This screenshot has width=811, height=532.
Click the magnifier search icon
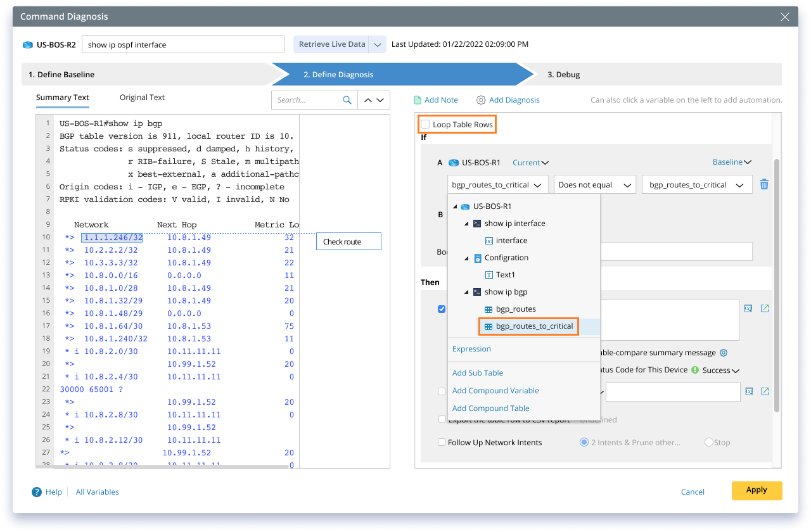point(347,100)
